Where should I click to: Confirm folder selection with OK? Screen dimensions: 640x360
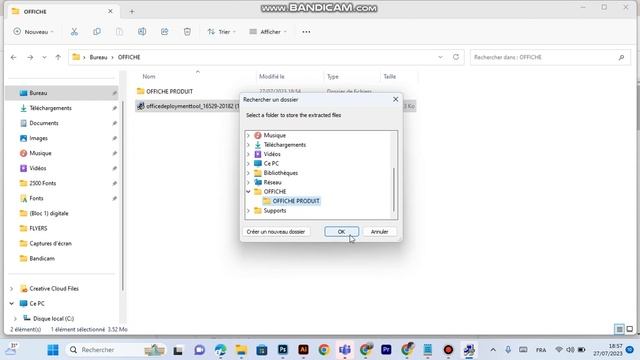tap(342, 232)
